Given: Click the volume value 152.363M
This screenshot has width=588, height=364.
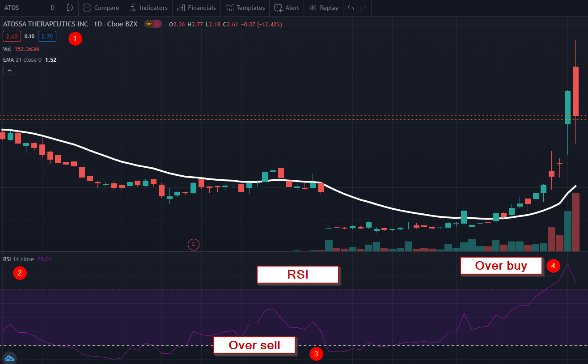Looking at the screenshot, I should pos(27,49).
